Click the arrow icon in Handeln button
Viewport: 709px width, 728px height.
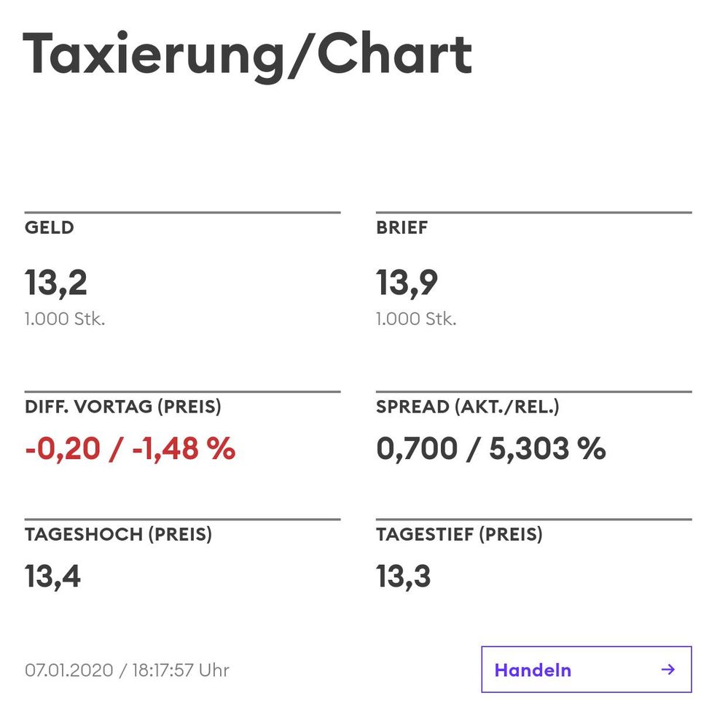coord(667,670)
